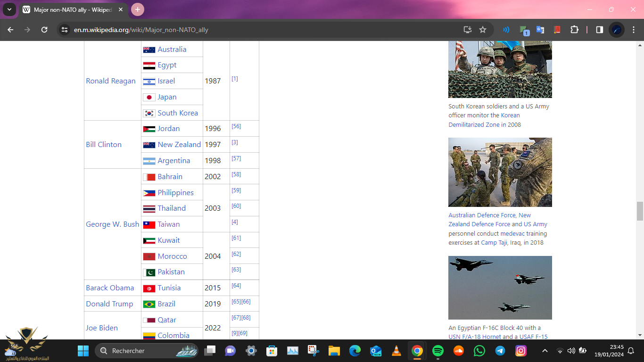The image size is (644, 362).
Task: Open the tab search dropdown arrow
Action: 9,9
